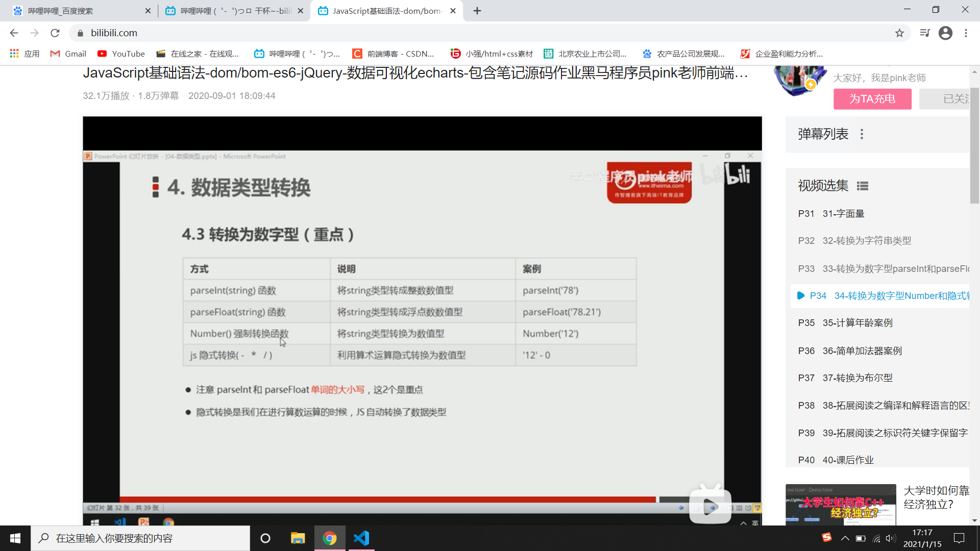The width and height of the screenshot is (980, 551).
Task: Open Visual Studio Code from taskbar
Action: click(x=361, y=538)
